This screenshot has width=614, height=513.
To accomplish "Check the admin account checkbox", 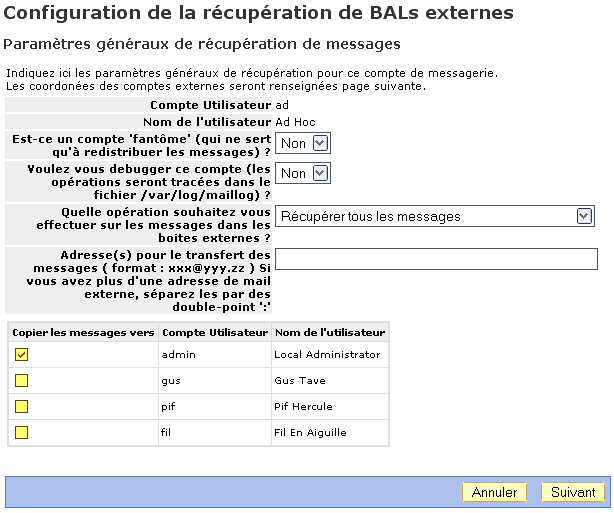I will click(x=22, y=354).
